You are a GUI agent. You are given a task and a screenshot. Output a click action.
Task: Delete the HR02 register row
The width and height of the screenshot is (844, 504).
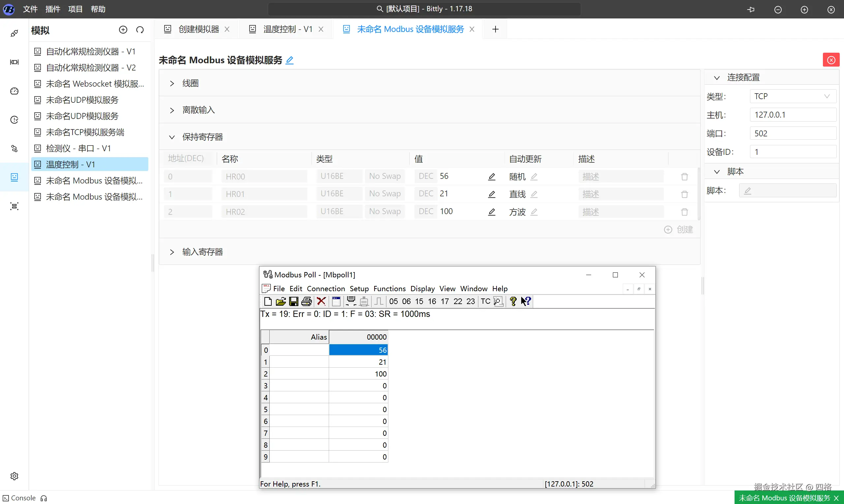pyautogui.click(x=684, y=212)
